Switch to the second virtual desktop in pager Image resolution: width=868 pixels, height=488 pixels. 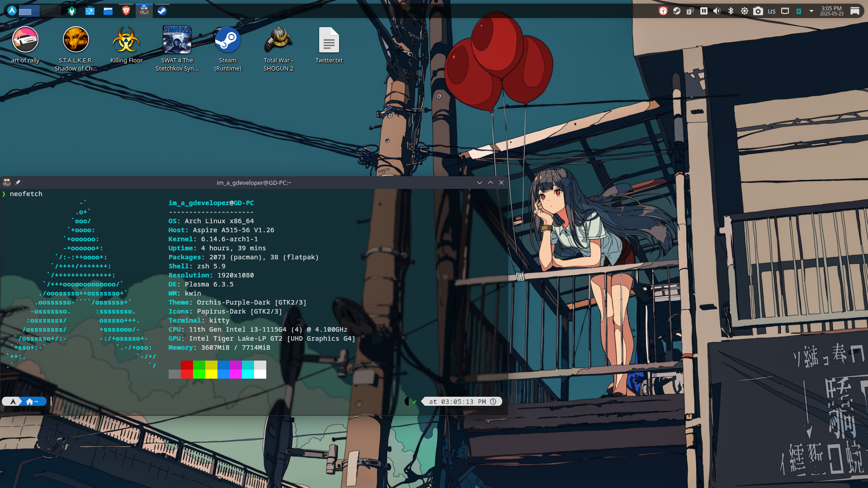click(51, 11)
